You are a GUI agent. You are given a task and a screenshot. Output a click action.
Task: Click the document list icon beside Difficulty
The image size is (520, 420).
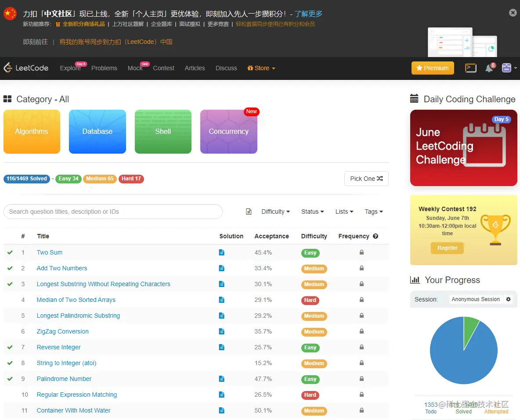(x=249, y=212)
